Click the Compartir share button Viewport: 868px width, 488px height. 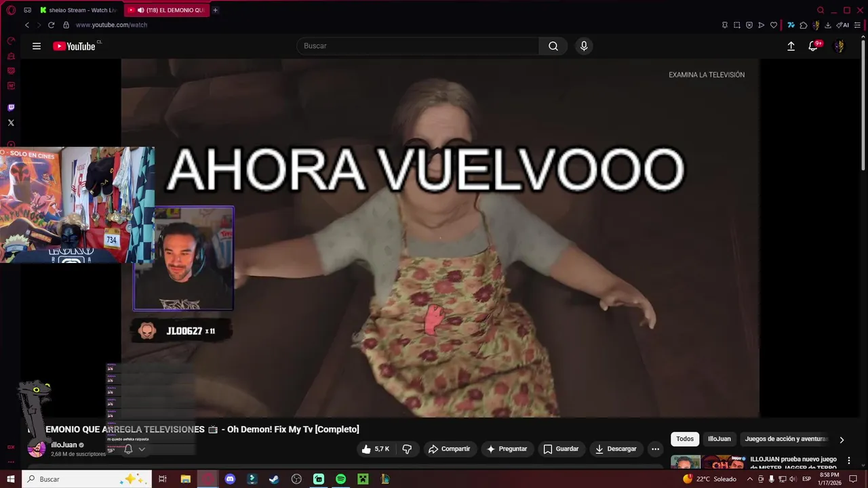(x=449, y=449)
